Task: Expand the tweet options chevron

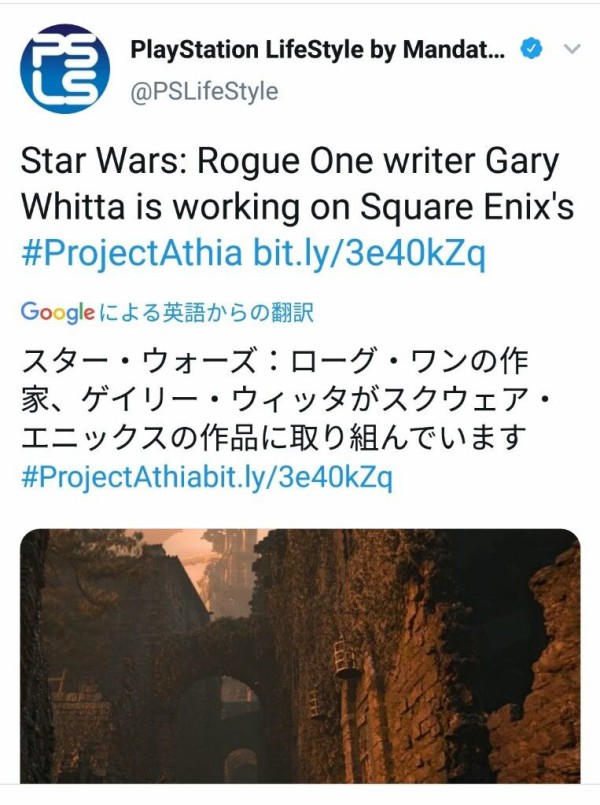Action: pos(573,48)
